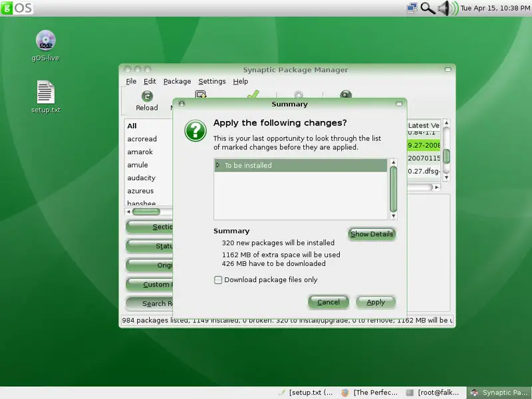Click the Origin filter button
Image resolution: width=532 pixels, height=399 pixels.
(149, 265)
